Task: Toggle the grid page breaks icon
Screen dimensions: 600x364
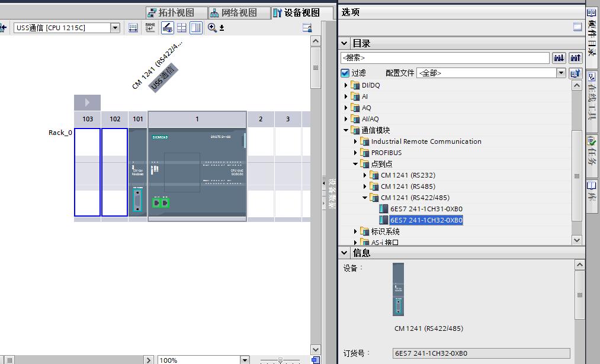Action: (x=182, y=28)
